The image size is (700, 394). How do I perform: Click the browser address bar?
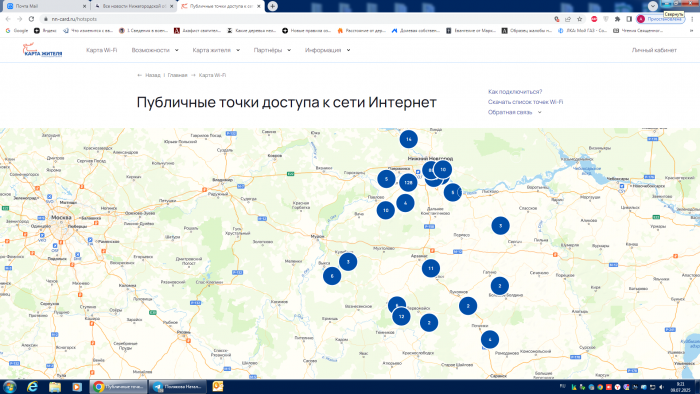coord(295,19)
